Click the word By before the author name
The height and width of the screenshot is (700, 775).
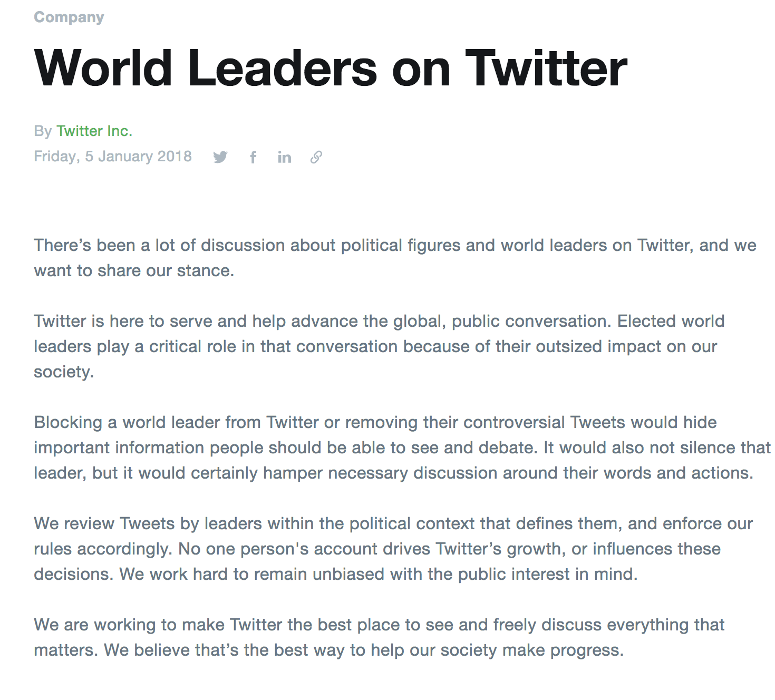pyautogui.click(x=43, y=131)
